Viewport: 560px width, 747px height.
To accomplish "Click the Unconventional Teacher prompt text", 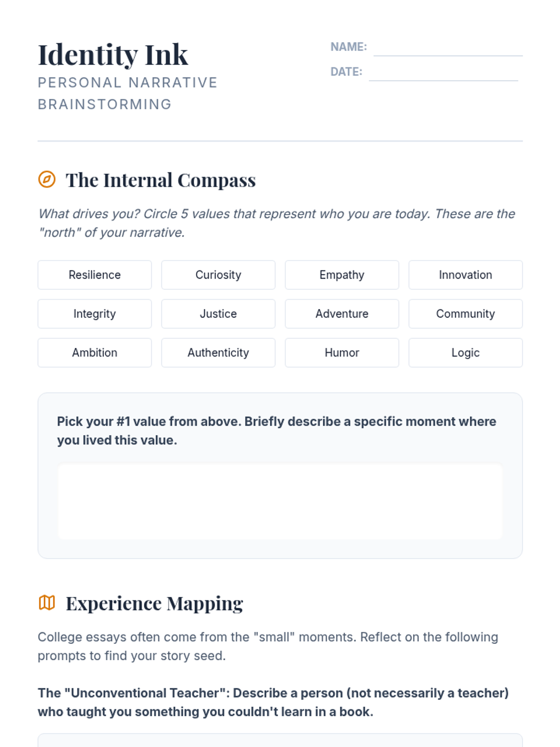I will click(x=273, y=702).
